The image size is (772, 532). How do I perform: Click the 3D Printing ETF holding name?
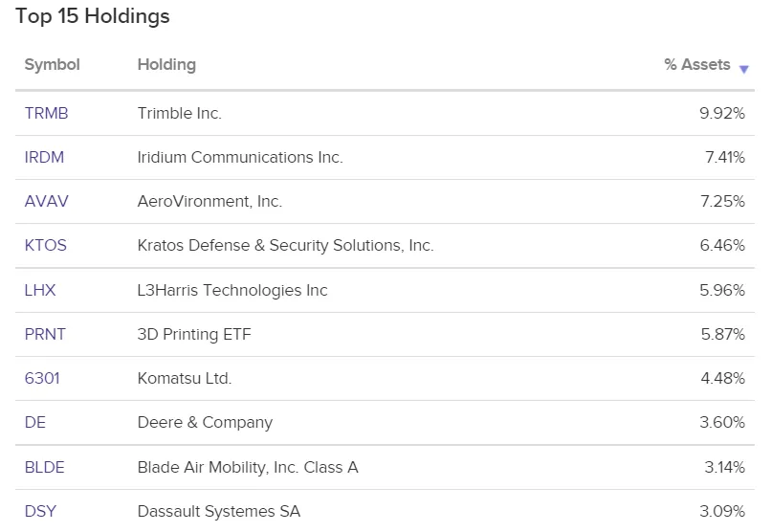tap(194, 334)
